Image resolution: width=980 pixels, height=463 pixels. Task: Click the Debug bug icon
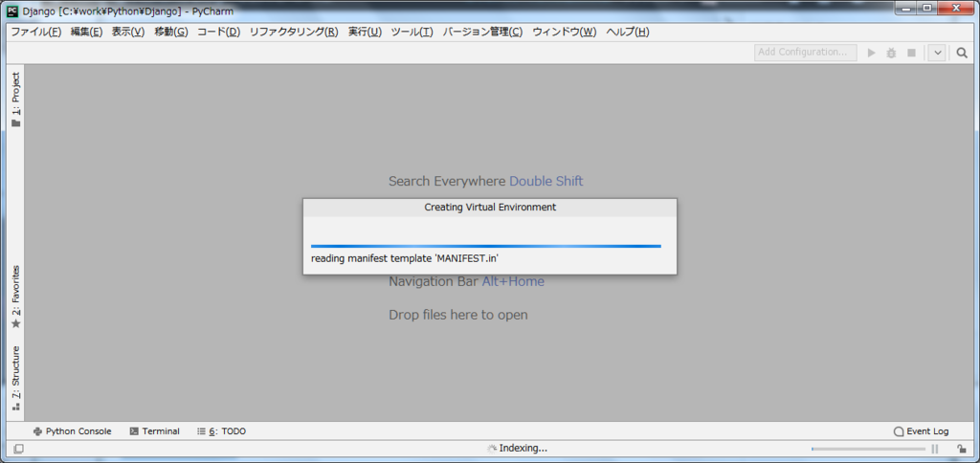coord(891,54)
